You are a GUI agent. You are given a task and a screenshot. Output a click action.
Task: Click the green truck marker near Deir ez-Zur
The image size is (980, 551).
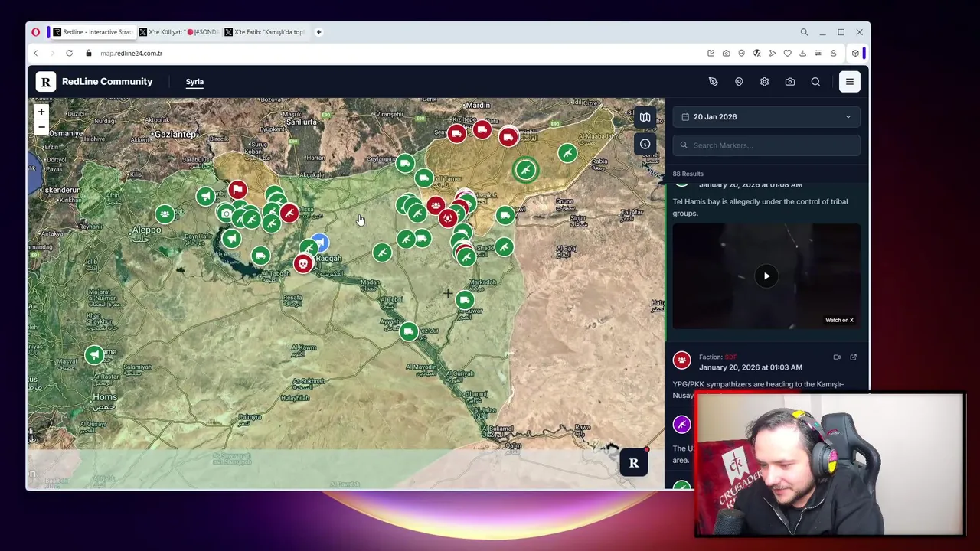click(409, 331)
